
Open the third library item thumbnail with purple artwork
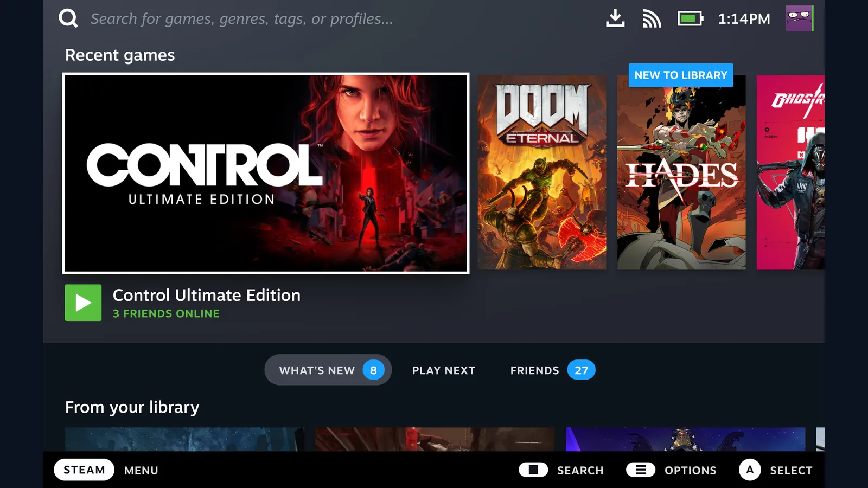coord(686,439)
